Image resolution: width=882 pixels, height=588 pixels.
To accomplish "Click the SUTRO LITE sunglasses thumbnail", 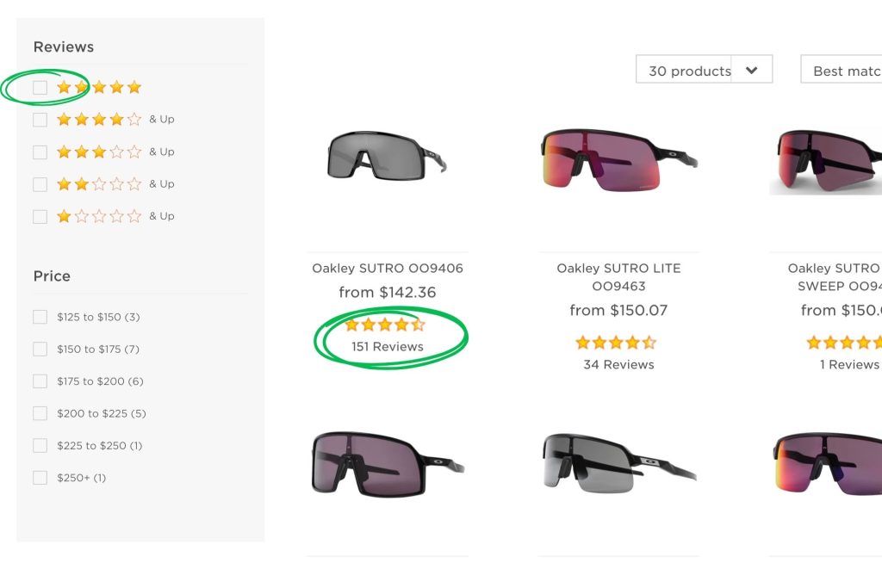I will tap(618, 158).
